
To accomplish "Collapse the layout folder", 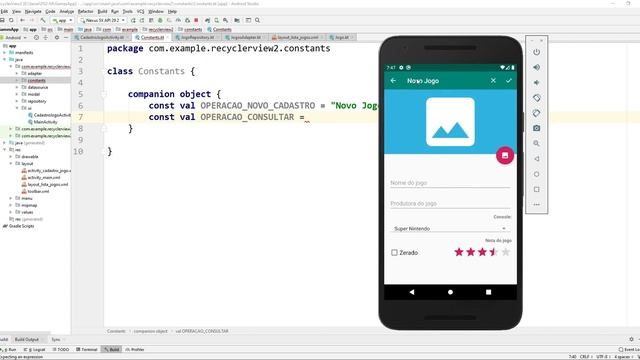I will [11, 164].
